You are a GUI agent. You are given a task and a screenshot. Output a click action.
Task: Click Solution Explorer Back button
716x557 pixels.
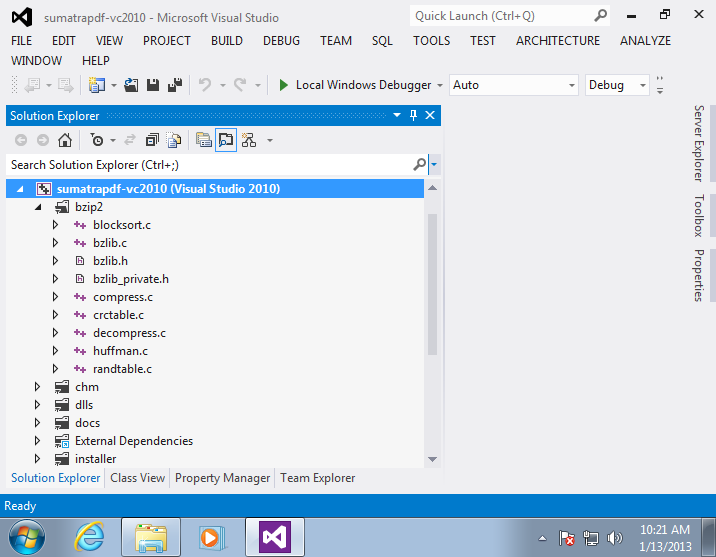(x=21, y=140)
